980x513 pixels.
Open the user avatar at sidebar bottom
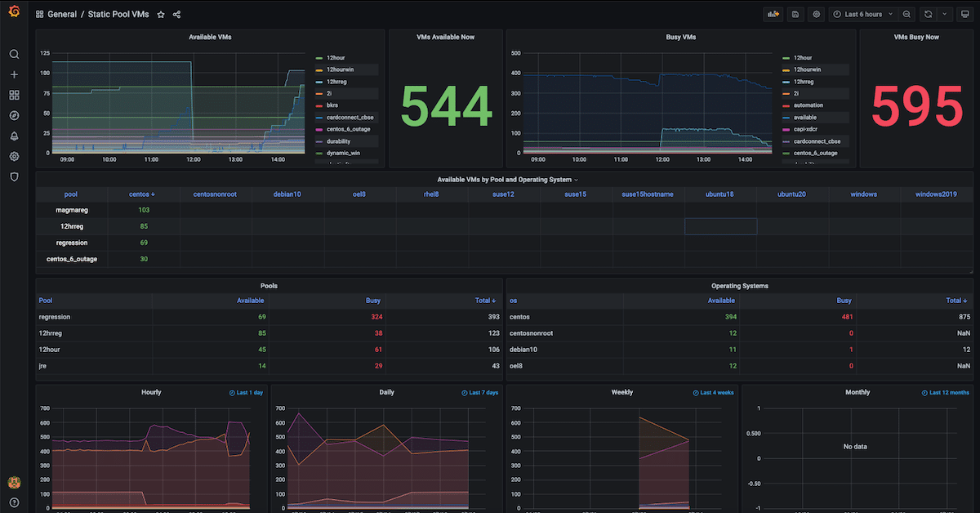14,482
